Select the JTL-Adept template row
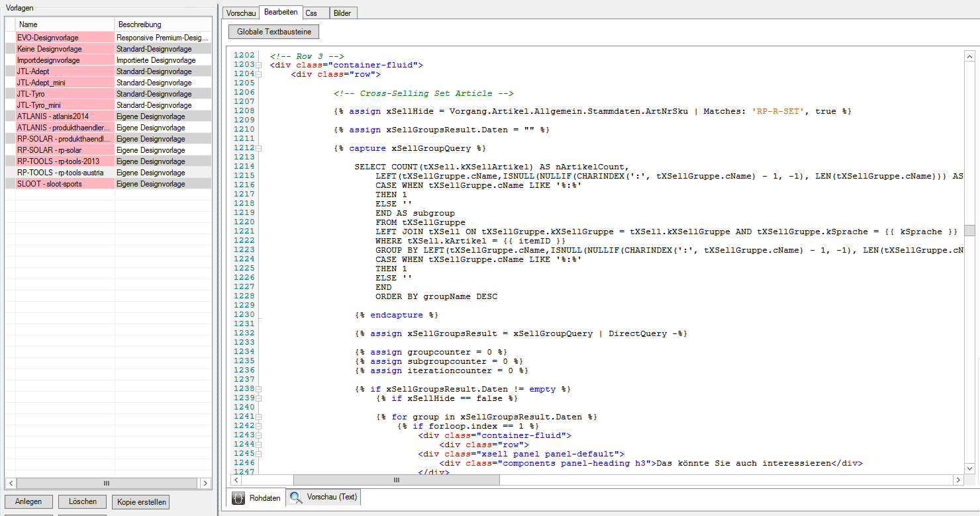 pyautogui.click(x=109, y=71)
